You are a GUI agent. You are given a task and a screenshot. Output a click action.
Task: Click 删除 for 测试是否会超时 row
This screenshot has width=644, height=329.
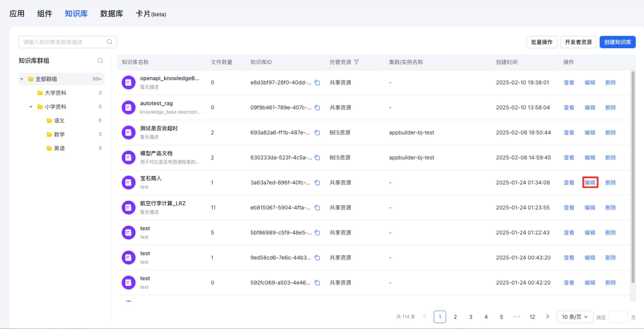point(610,133)
